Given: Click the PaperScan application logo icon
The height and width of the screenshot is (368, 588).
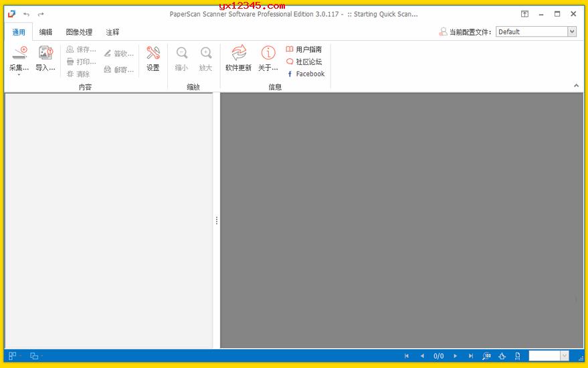Looking at the screenshot, I should [11, 14].
